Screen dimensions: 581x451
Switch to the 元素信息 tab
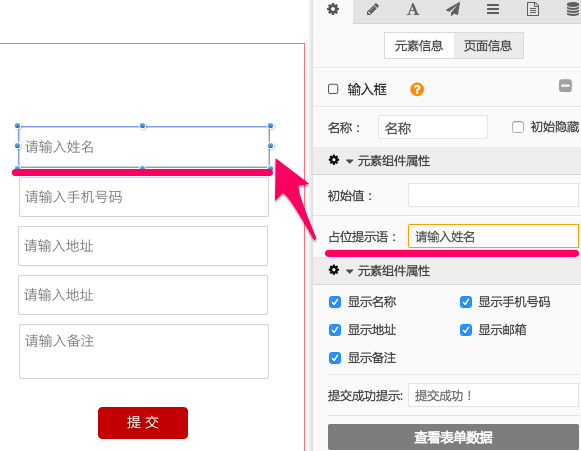[419, 46]
